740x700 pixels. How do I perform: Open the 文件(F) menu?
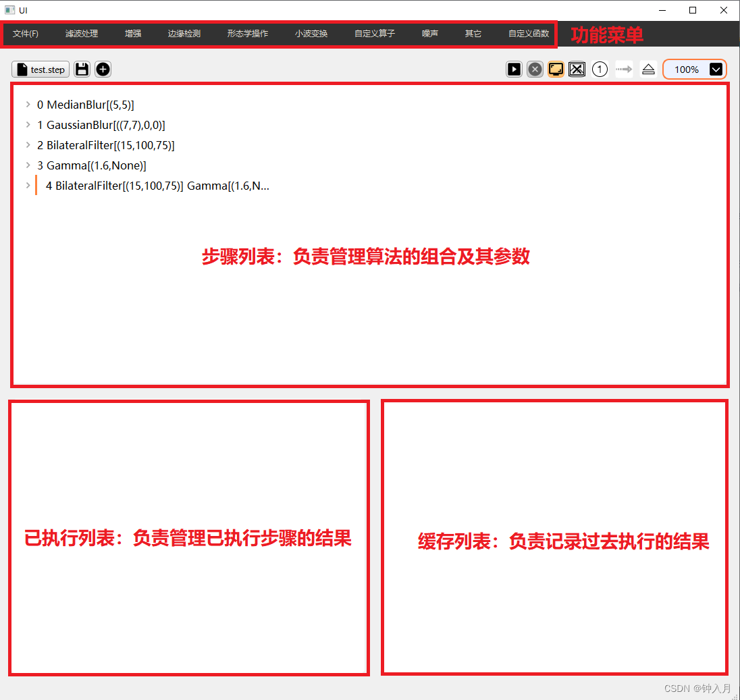(x=26, y=34)
